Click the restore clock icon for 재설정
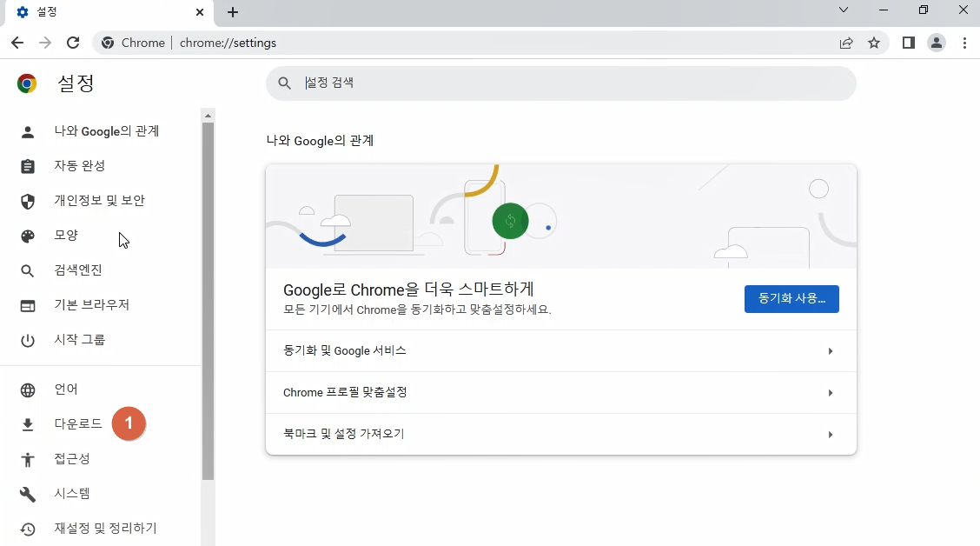Image resolution: width=980 pixels, height=546 pixels. click(x=28, y=529)
